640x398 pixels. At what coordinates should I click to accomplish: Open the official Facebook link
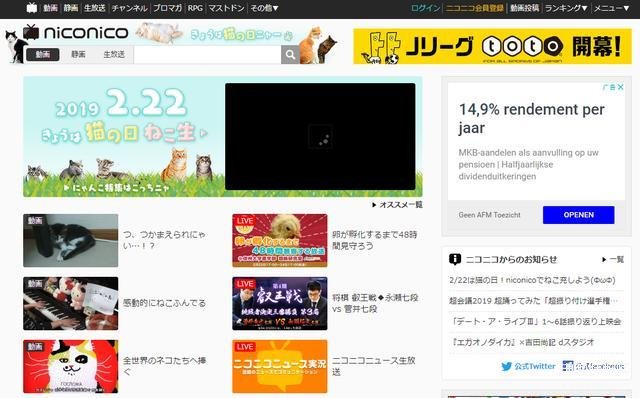coord(593,366)
